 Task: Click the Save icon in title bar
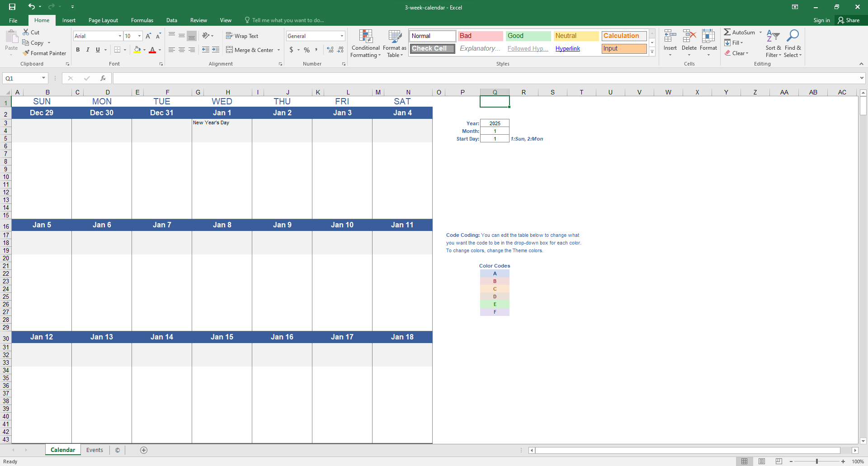pos(12,7)
